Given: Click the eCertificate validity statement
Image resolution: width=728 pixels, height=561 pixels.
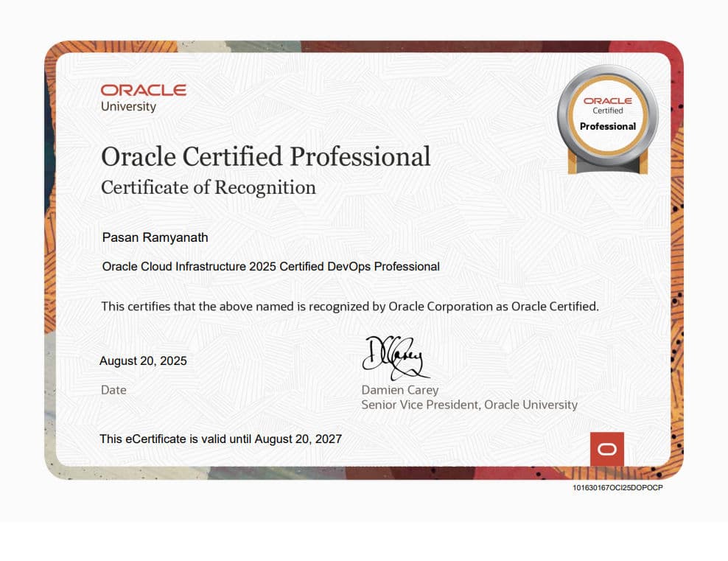Looking at the screenshot, I should [x=221, y=439].
